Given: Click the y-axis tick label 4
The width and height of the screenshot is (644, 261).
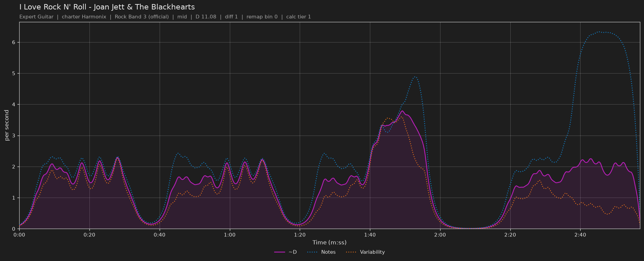Looking at the screenshot, I should (14, 105).
